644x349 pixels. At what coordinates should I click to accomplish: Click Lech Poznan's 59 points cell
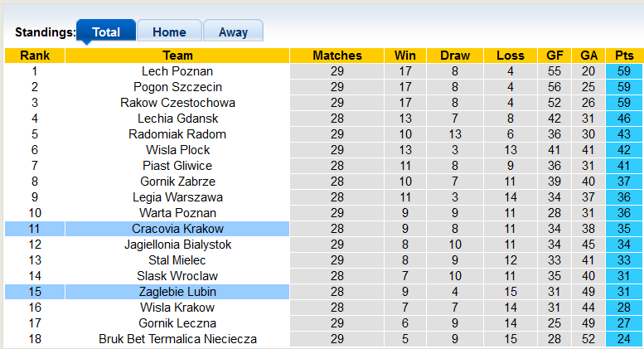(624, 71)
